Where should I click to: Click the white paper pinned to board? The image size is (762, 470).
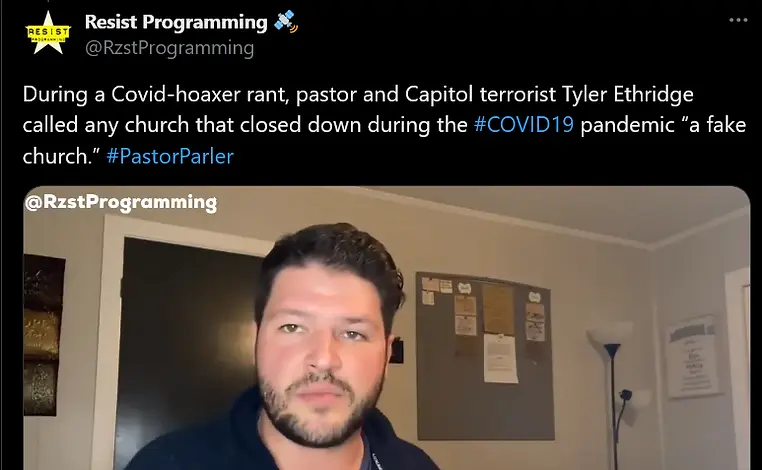click(501, 359)
